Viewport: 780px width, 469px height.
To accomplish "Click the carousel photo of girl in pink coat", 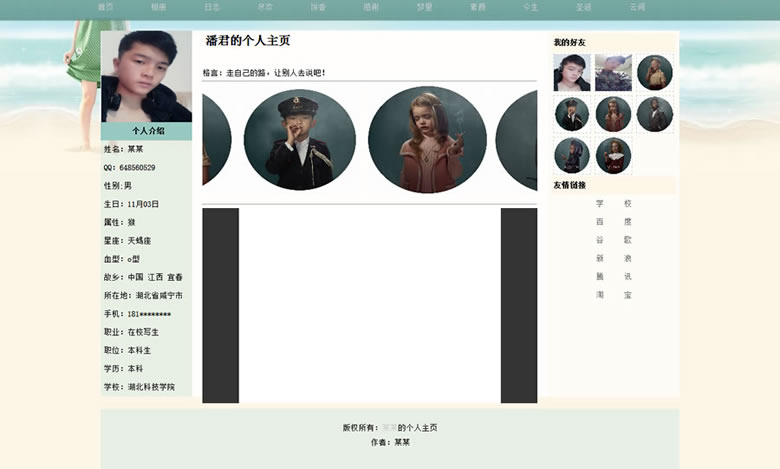I will pyautogui.click(x=427, y=140).
